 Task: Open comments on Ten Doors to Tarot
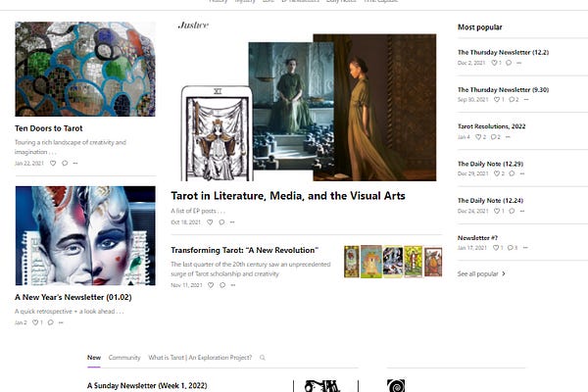(65, 164)
